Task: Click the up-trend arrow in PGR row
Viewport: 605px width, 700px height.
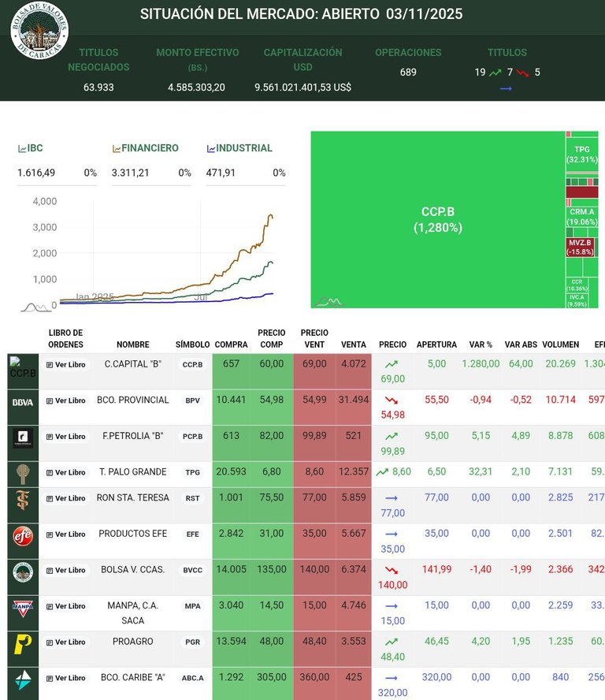Action: pos(392,642)
